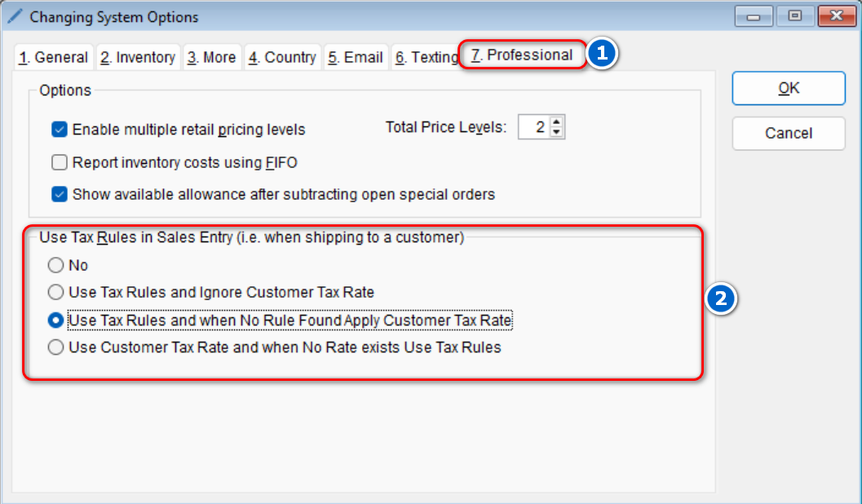Pick Use Customer Tax Rate and when No Rate exists
This screenshot has width=862, height=504.
click(55, 347)
